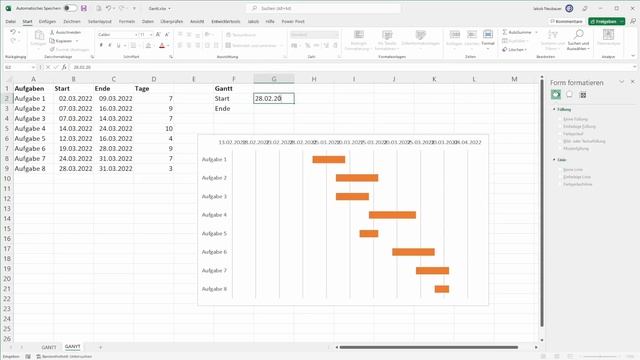Open the font name Calibri dropdown

pos(136,35)
